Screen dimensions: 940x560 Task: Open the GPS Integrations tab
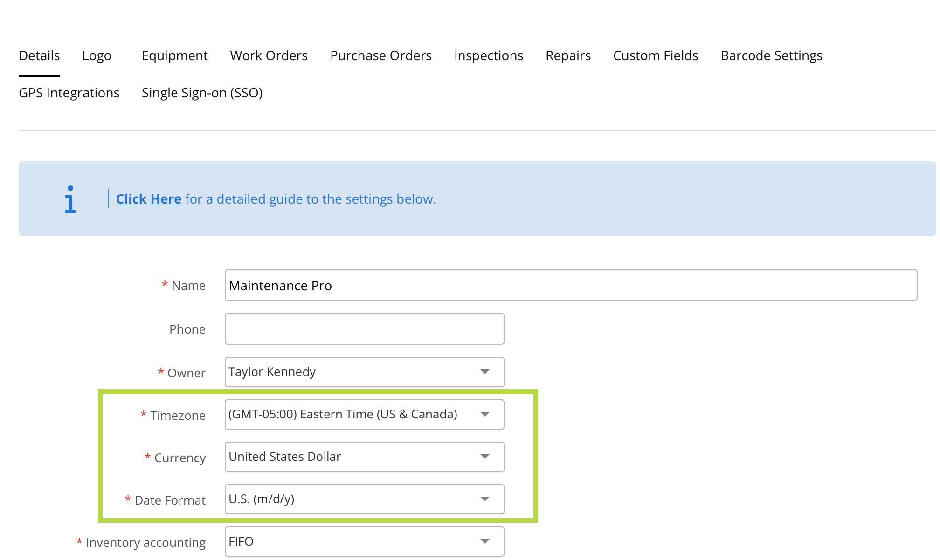pos(69,93)
